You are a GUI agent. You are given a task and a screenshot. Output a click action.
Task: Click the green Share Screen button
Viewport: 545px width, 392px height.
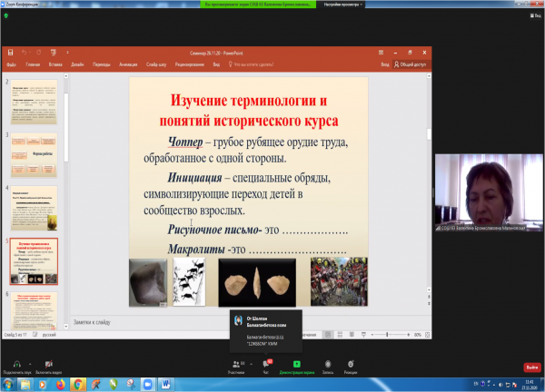click(x=296, y=363)
